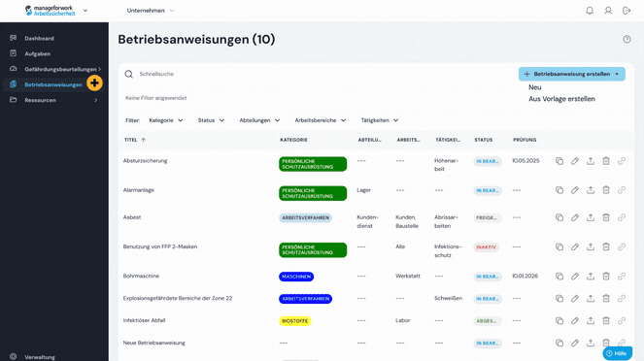This screenshot has height=361, width=644.
Task: Open the Asbest title
Action: (132, 217)
